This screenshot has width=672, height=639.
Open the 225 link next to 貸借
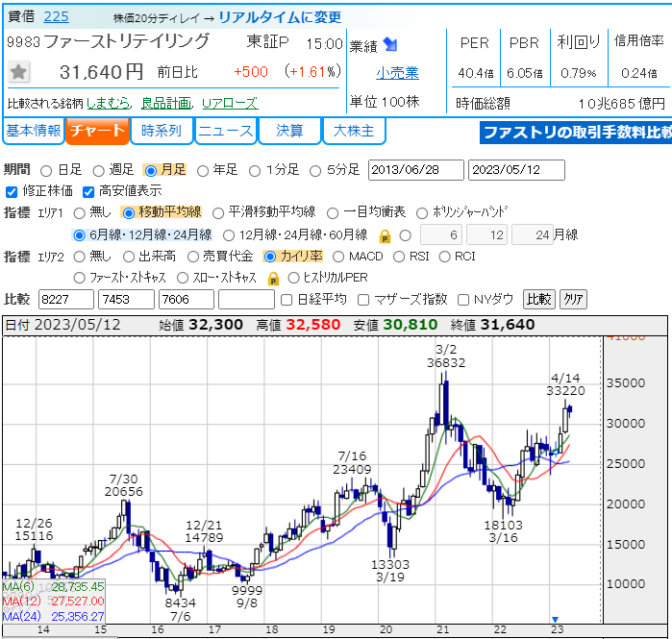tap(56, 17)
